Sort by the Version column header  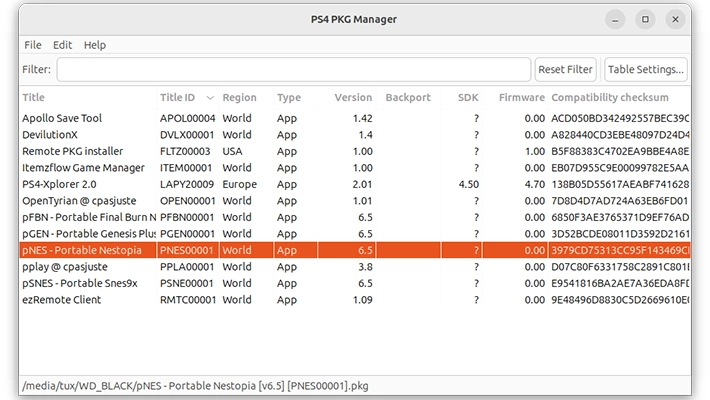tap(353, 97)
